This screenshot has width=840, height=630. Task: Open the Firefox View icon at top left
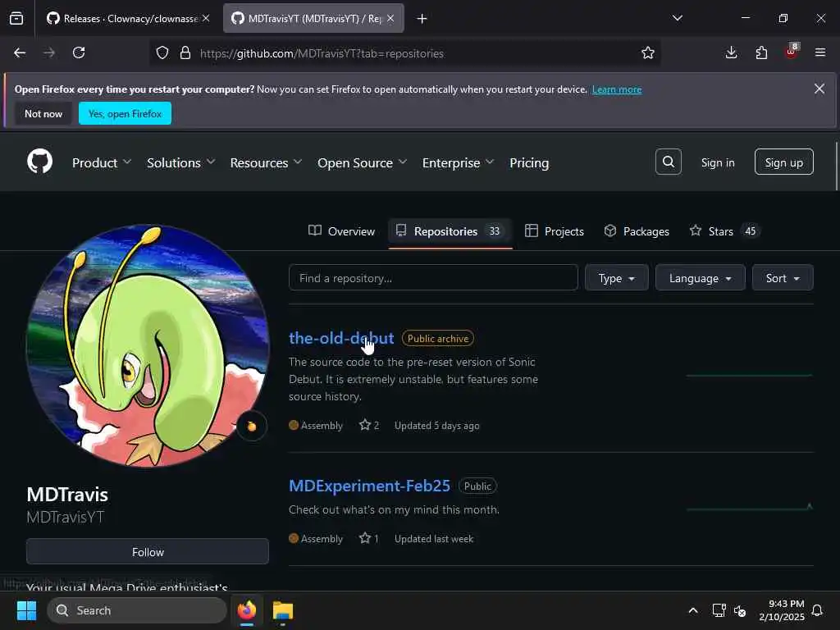point(16,19)
